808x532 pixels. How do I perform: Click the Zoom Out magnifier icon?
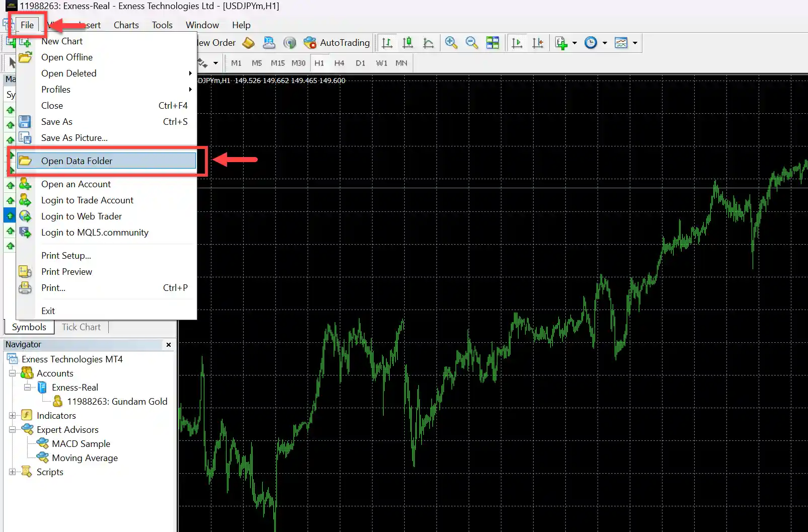click(472, 43)
